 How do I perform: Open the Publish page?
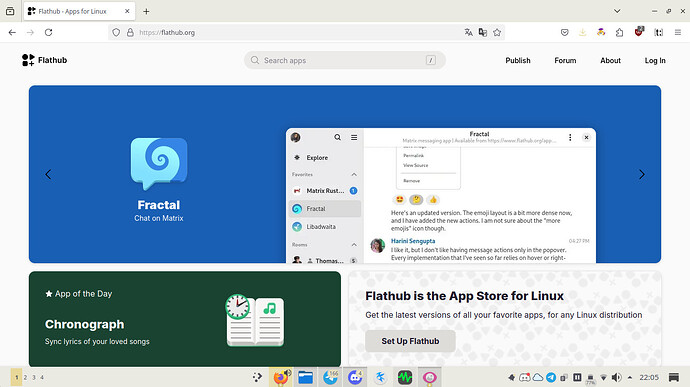(x=518, y=60)
